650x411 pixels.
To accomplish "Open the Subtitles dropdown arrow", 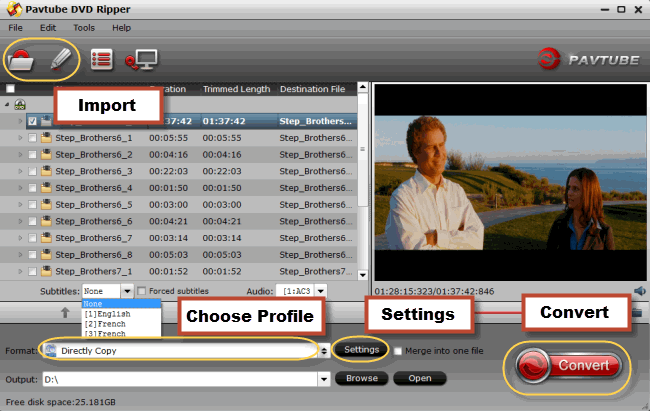I will pos(127,291).
